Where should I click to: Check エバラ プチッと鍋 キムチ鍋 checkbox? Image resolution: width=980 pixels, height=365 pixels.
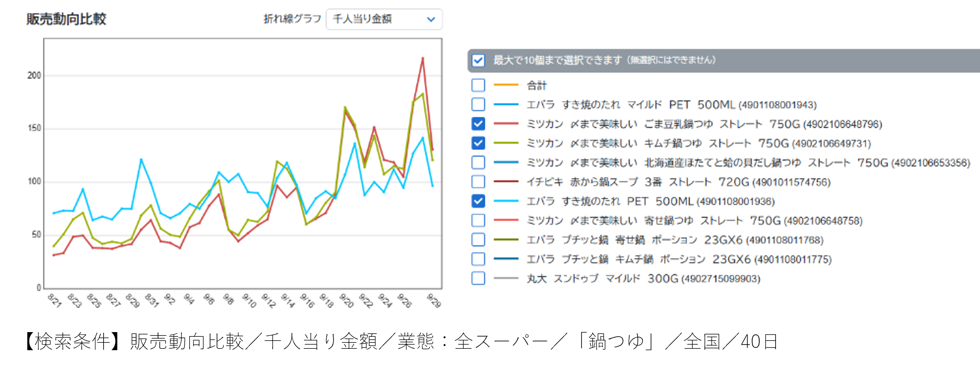[x=478, y=259]
